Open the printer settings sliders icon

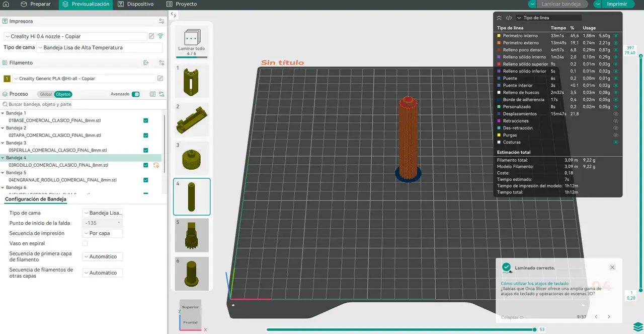click(x=162, y=21)
